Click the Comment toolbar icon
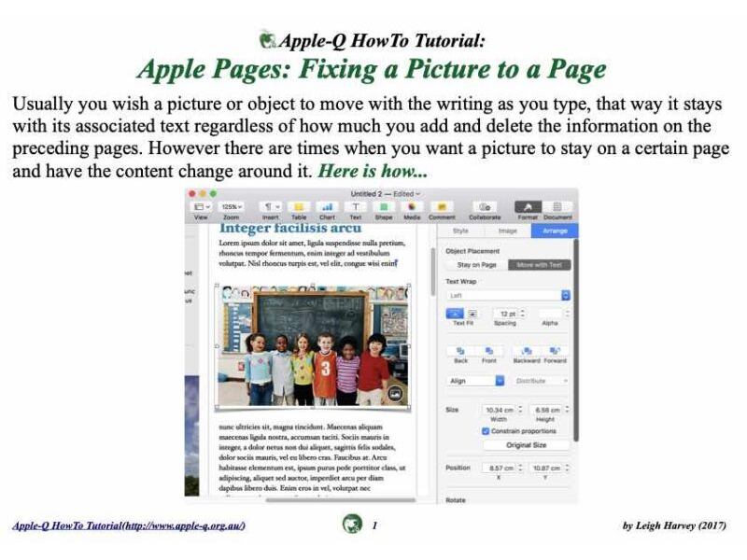Image resolution: width=747 pixels, height=560 pixels. tap(442, 206)
